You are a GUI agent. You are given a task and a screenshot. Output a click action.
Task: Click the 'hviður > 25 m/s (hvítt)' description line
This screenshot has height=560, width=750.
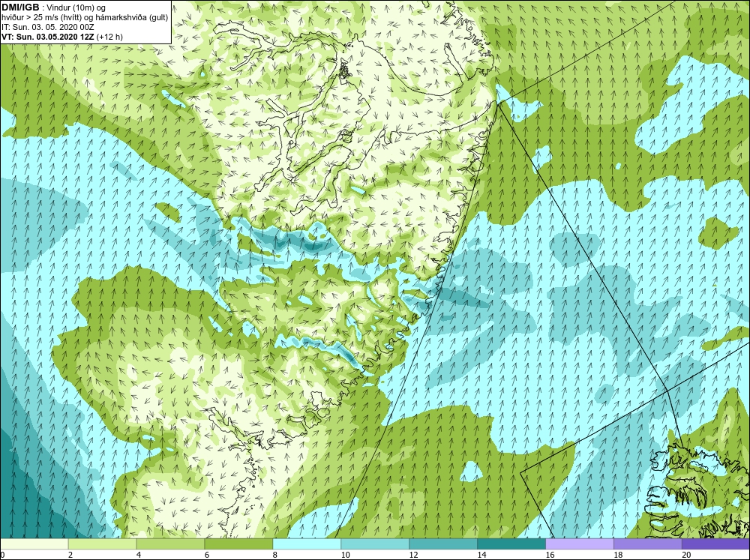(85, 18)
